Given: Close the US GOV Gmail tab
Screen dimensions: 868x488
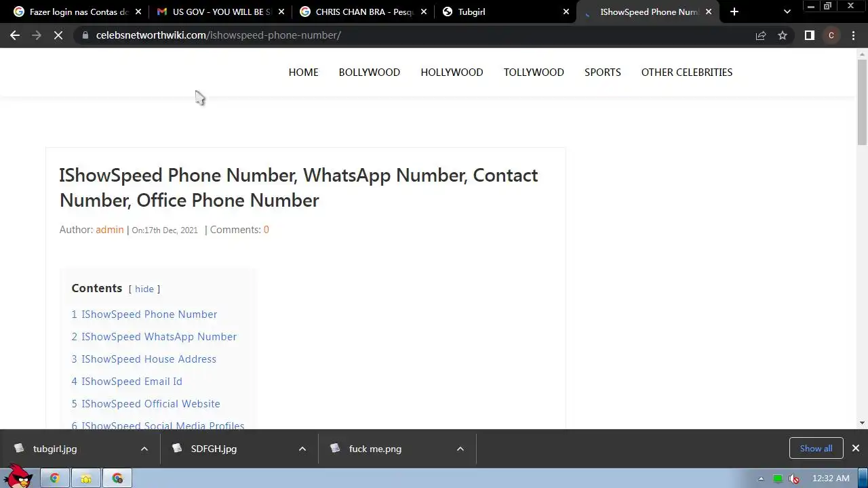Looking at the screenshot, I should (x=281, y=12).
